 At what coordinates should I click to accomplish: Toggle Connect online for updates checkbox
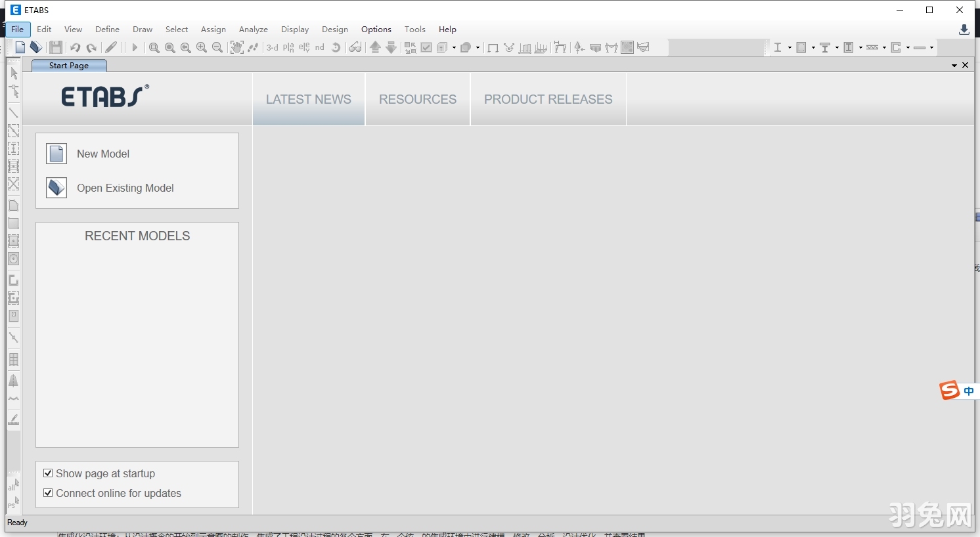[x=48, y=493]
